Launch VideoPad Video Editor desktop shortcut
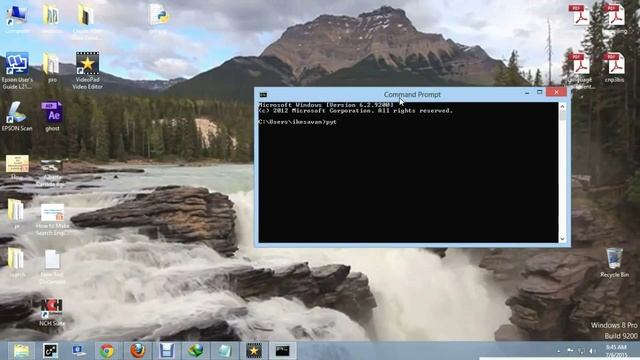This screenshot has height=360, width=640. [87, 70]
